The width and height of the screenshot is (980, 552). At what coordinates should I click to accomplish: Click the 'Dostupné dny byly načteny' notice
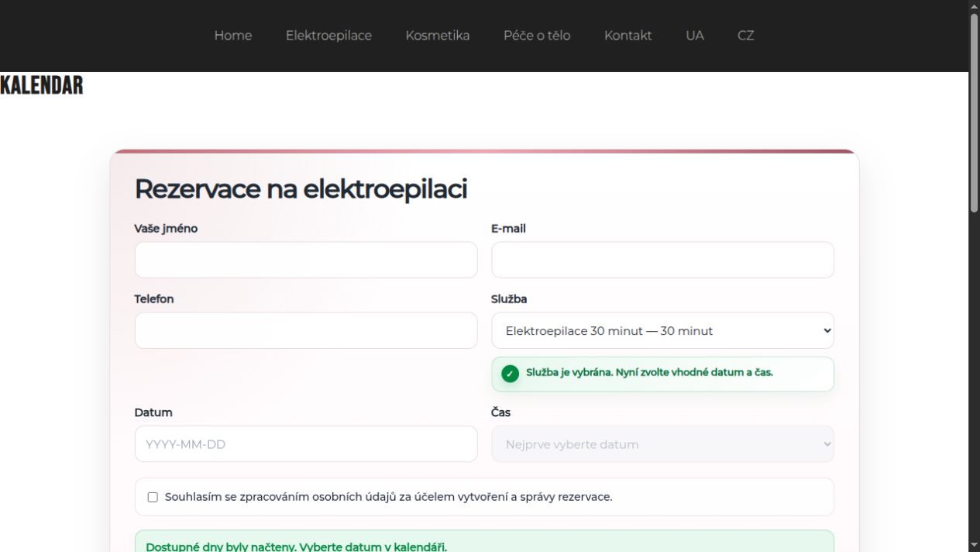(297, 547)
